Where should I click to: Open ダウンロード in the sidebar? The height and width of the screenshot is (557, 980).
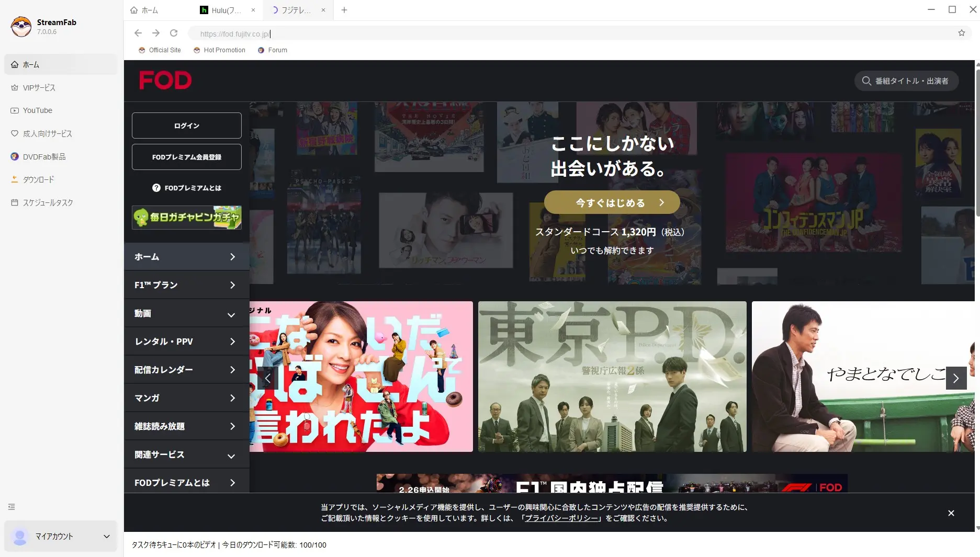click(61, 179)
